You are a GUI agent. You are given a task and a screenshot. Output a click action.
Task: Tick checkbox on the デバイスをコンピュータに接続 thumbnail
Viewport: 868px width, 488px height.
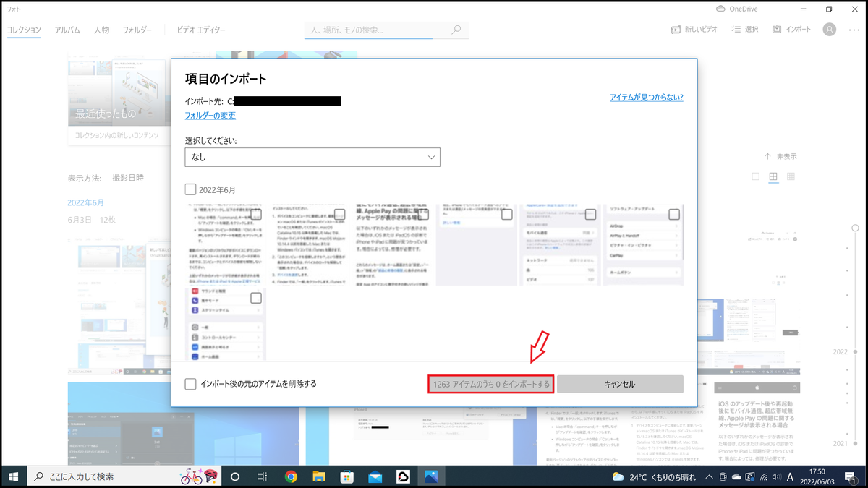tap(340, 214)
